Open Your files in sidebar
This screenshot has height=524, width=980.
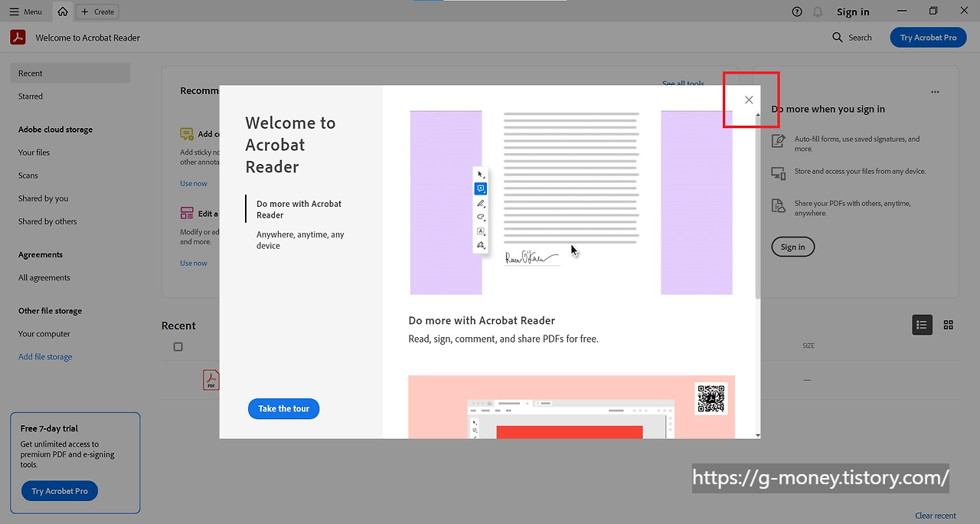34,152
